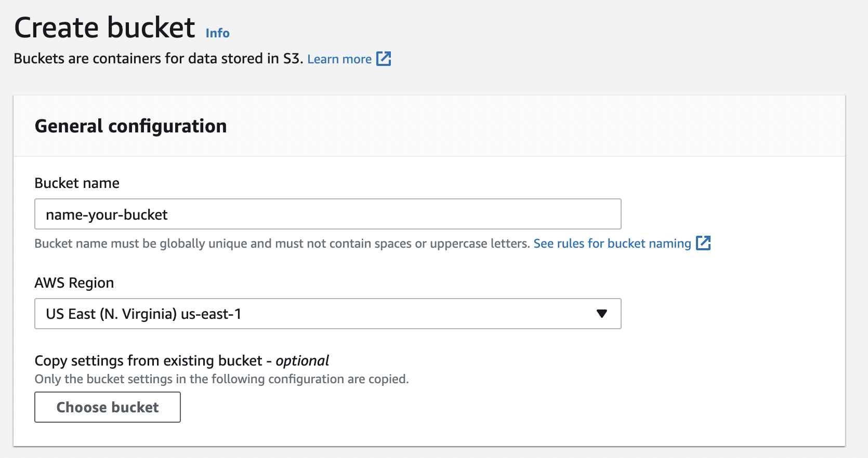Open the Info help link next to Create bucket
Viewport: 868px width, 458px height.
(x=217, y=33)
